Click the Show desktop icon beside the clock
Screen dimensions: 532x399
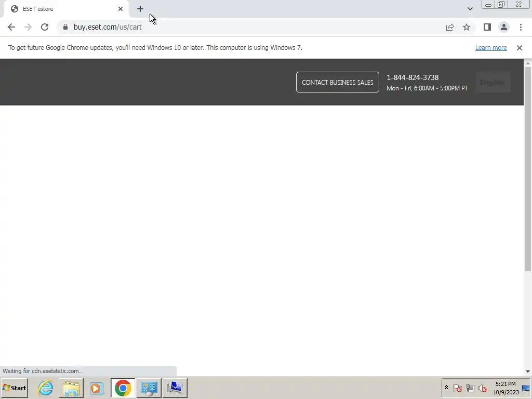pos(526,388)
